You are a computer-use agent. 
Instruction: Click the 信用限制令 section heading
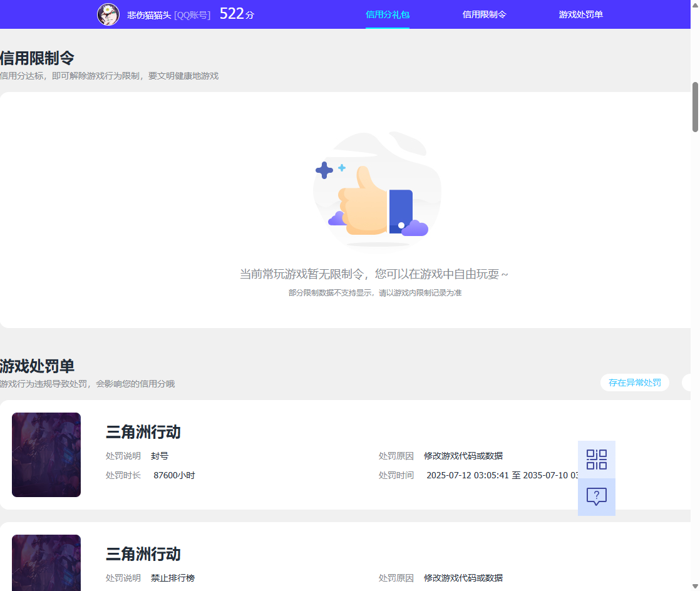point(37,58)
